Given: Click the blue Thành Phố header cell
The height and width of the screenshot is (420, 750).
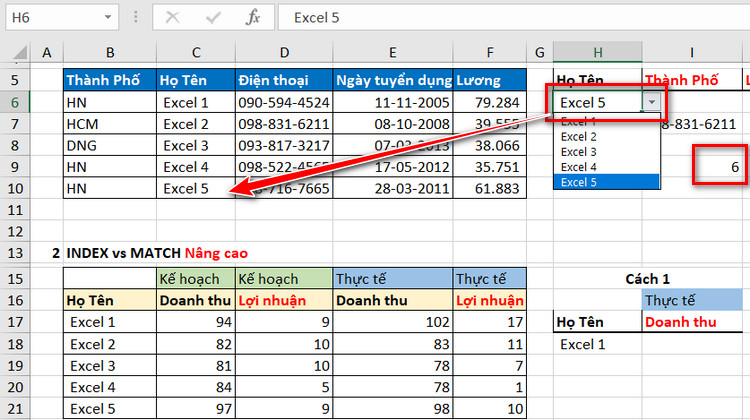Looking at the screenshot, I should 110,80.
